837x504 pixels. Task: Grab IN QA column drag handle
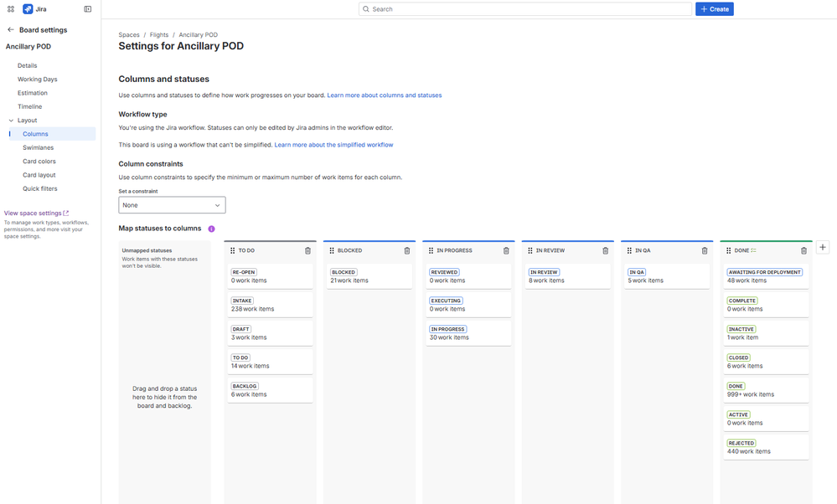629,250
